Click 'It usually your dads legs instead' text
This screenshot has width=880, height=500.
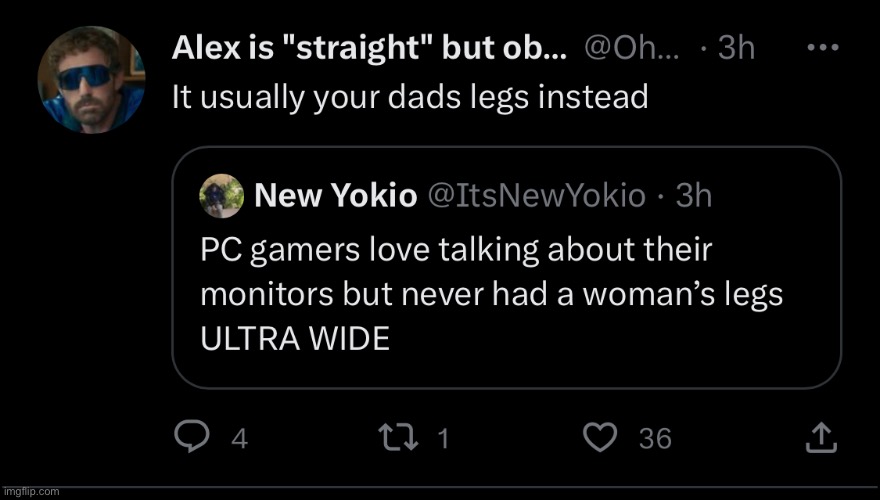(x=410, y=97)
